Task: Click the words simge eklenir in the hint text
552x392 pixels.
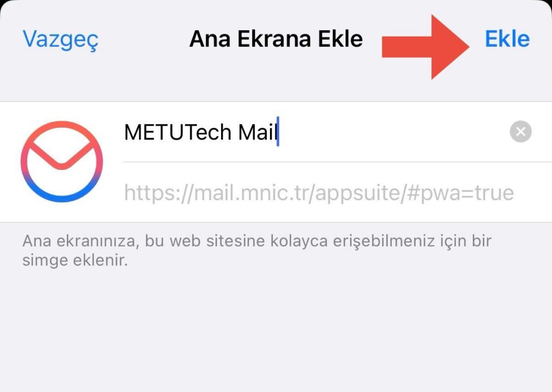Action: coord(75,260)
